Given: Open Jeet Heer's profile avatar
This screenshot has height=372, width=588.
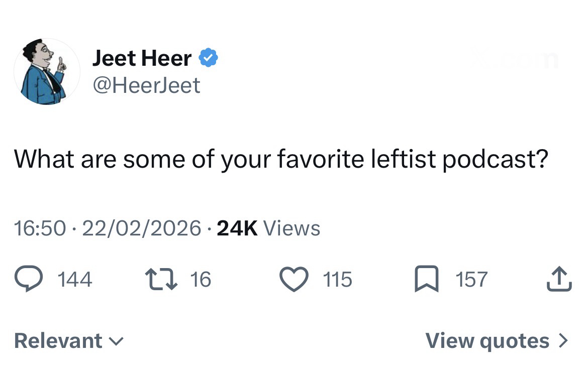Looking at the screenshot, I should pyautogui.click(x=46, y=71).
